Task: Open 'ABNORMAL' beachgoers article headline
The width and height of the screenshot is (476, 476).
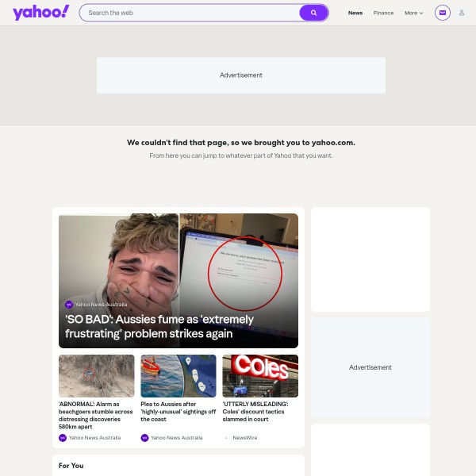Action: (x=96, y=415)
